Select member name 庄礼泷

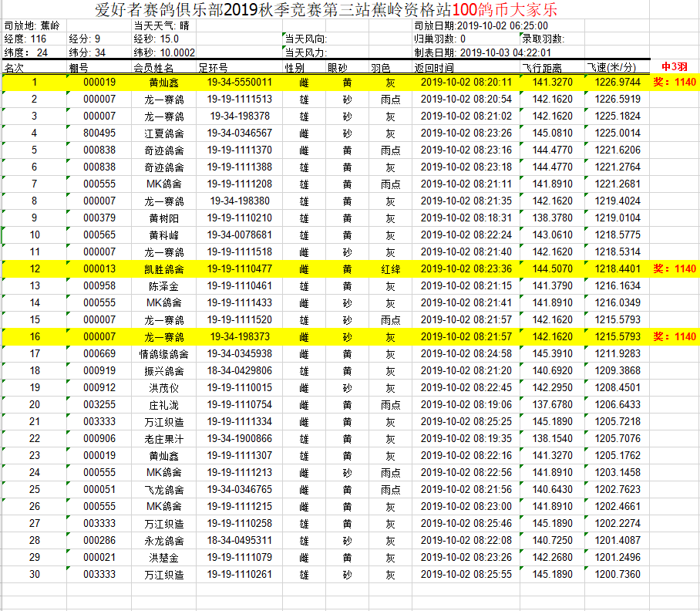164,405
